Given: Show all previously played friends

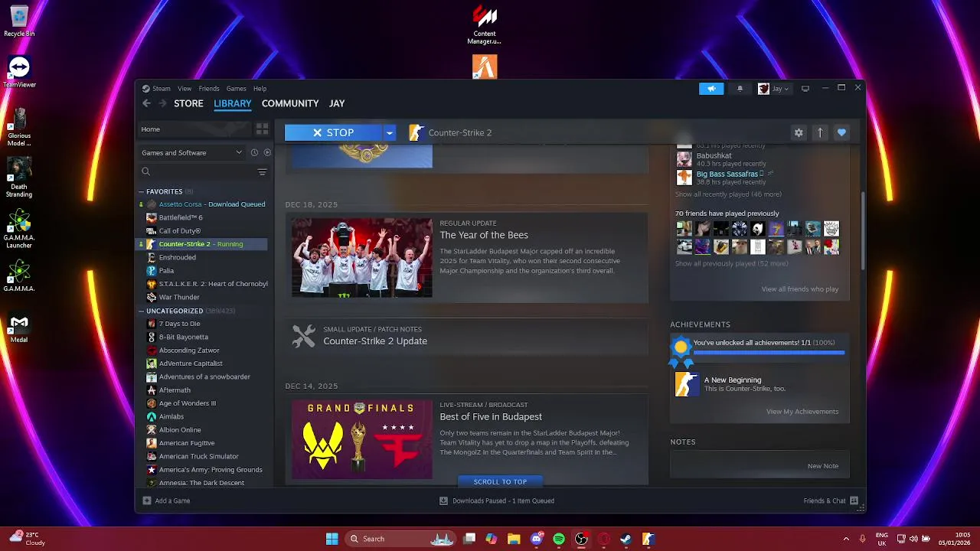Looking at the screenshot, I should point(731,263).
